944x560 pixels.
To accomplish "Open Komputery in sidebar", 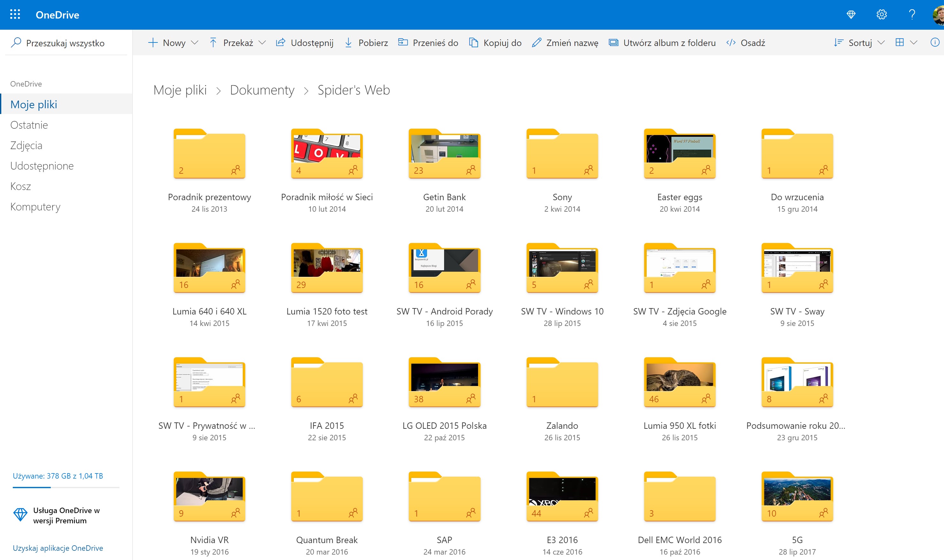I will 35,207.
